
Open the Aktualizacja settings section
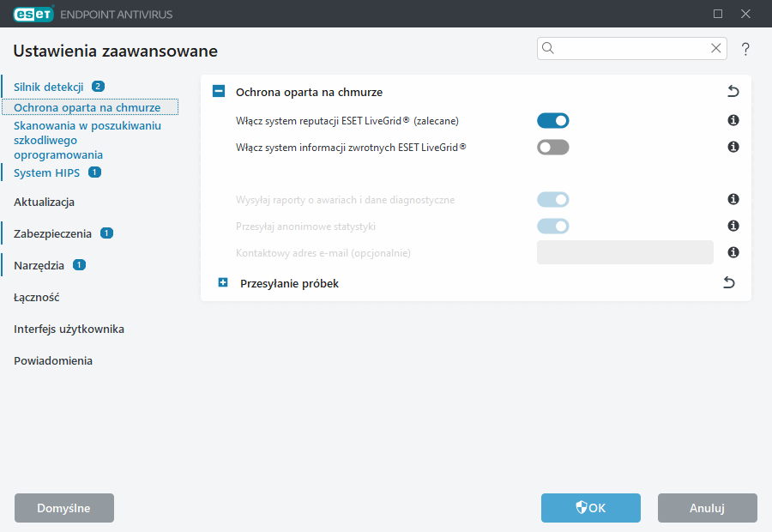(x=43, y=202)
